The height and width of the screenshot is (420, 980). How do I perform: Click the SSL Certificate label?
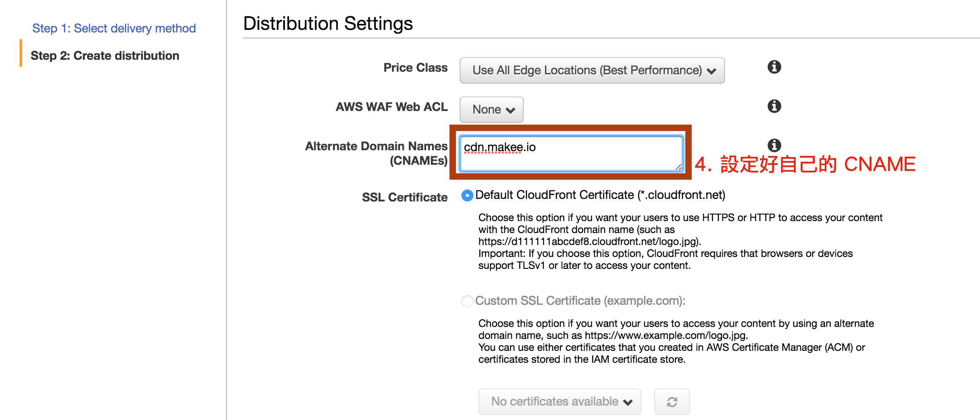tap(405, 197)
